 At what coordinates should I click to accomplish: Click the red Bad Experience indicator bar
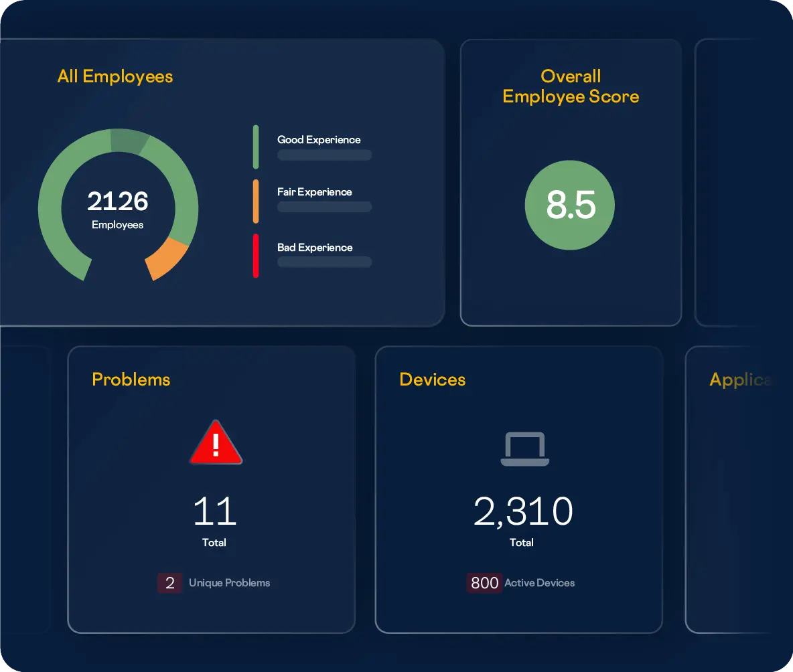pos(256,255)
